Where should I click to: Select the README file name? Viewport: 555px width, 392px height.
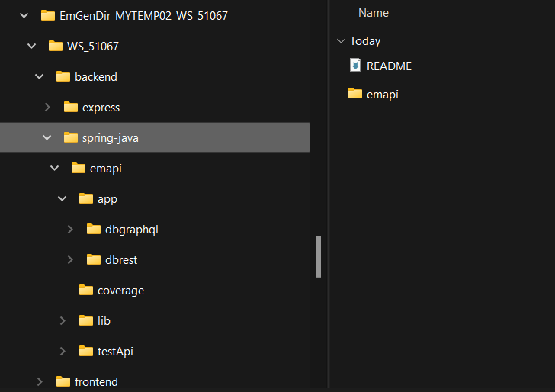click(x=389, y=66)
